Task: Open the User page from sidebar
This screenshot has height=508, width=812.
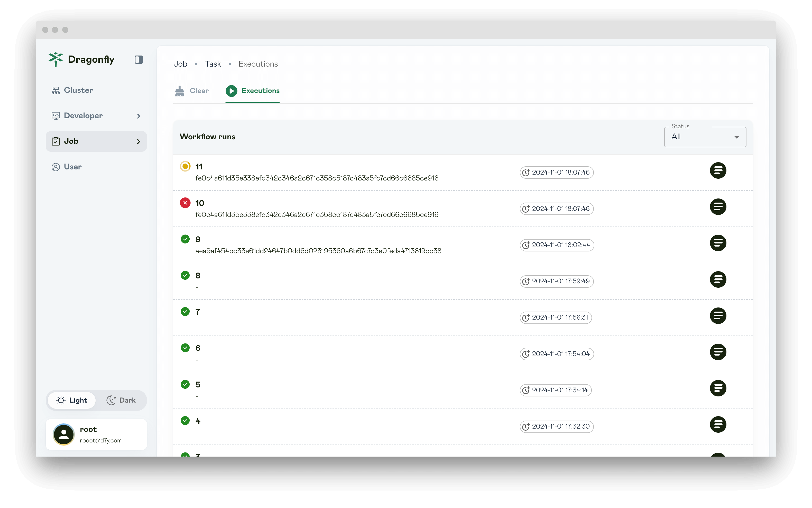Action: (96, 167)
